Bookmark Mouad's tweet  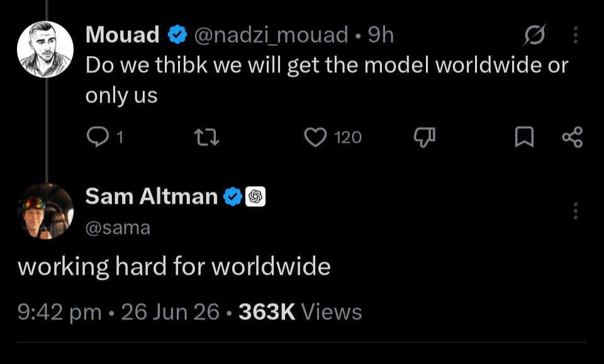tap(524, 138)
